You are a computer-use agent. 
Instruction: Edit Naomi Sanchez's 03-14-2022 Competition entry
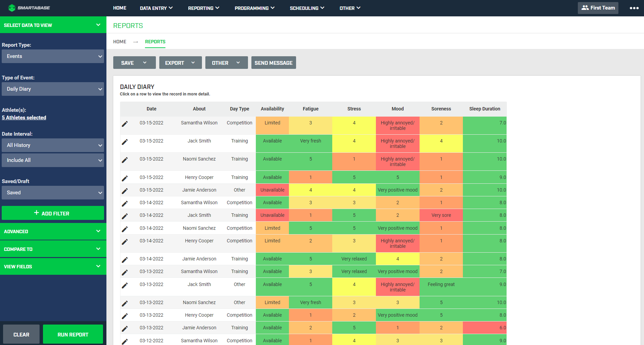pyautogui.click(x=125, y=228)
